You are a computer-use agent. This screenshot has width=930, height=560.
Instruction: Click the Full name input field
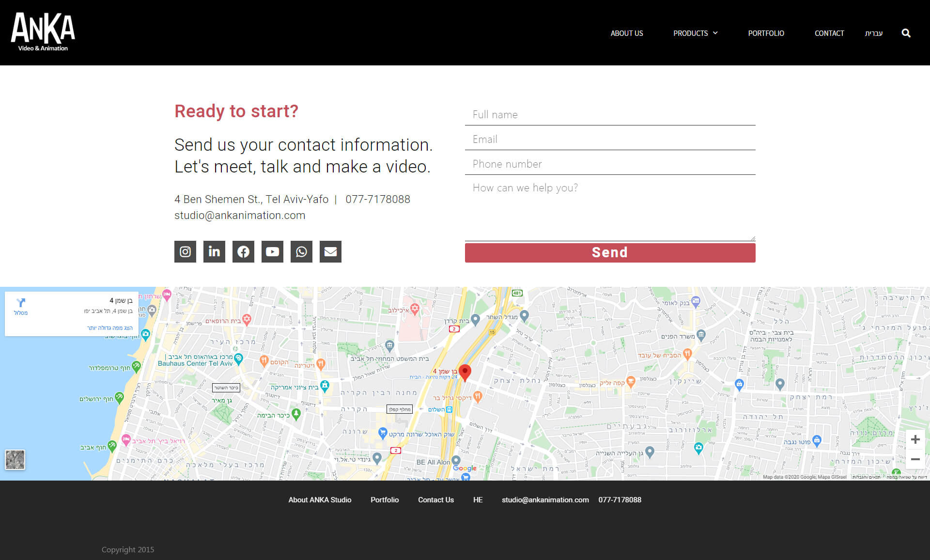pos(610,115)
